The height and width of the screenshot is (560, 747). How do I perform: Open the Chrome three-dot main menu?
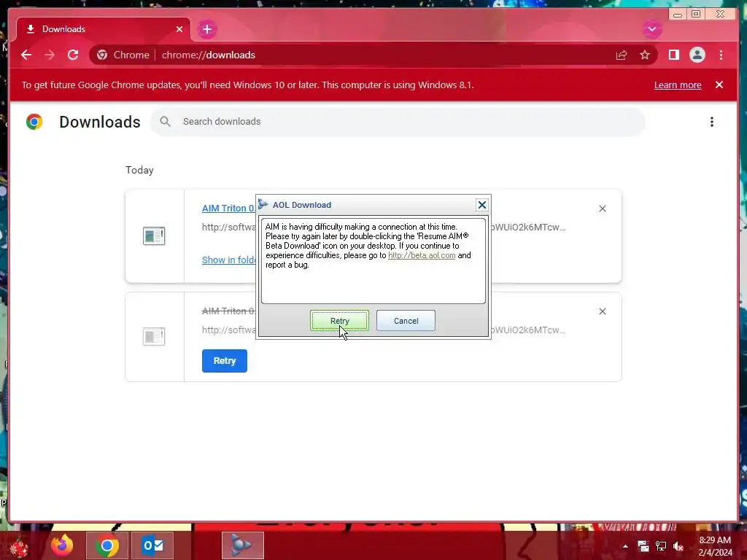pyautogui.click(x=721, y=55)
